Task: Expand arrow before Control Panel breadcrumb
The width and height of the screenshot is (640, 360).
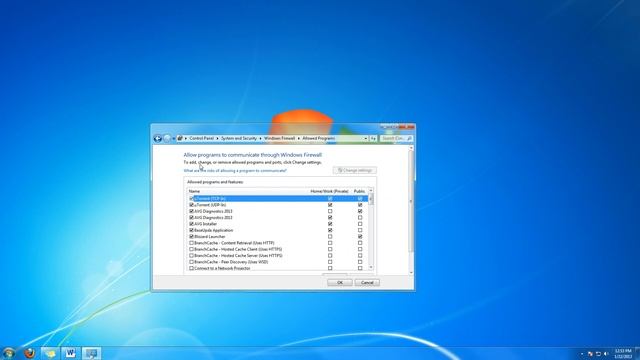Action: (x=186, y=138)
